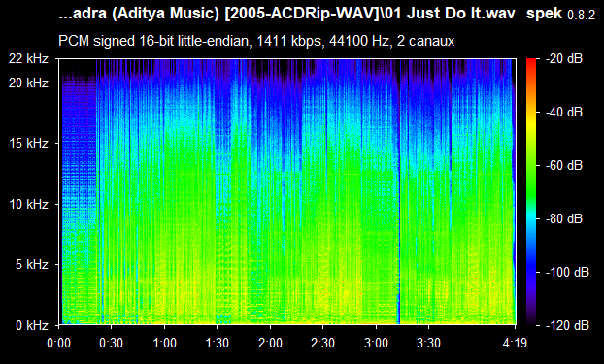The height and width of the screenshot is (364, 604).
Task: Click the 22 kHz frequency label
Action: (28, 59)
